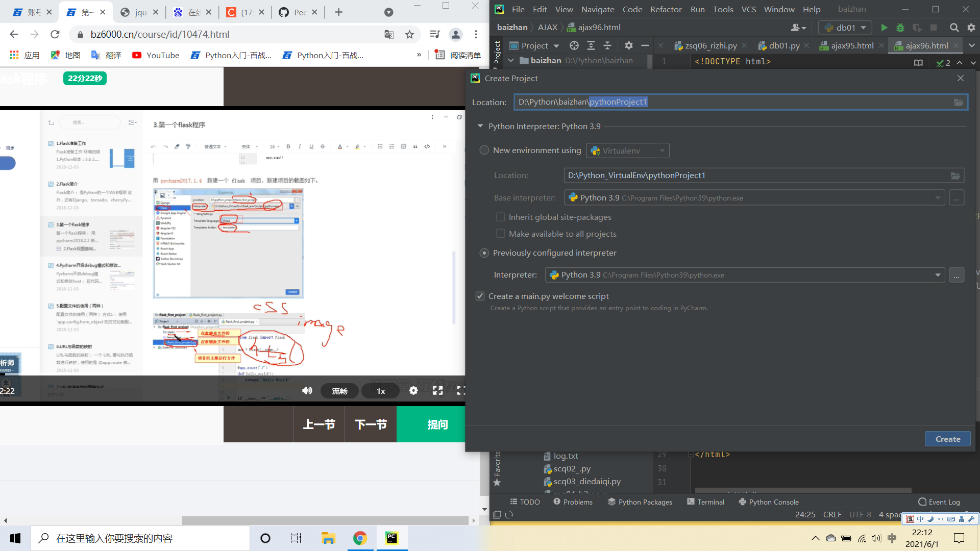Open PyCharm Search Everywhere magnifier
This screenshot has width=980, height=551.
[954, 28]
